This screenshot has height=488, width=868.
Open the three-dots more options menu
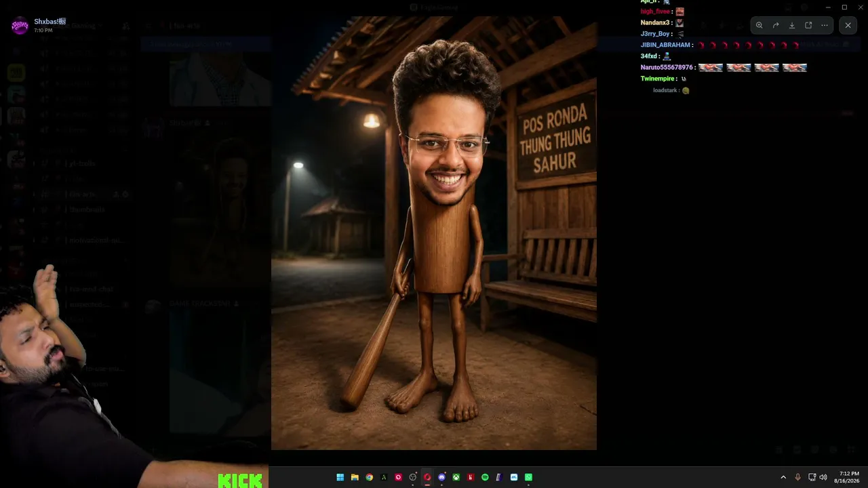tap(825, 25)
